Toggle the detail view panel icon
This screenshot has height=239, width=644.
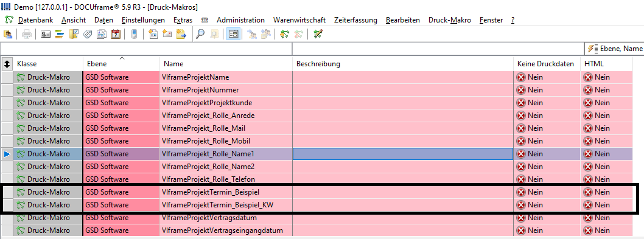coord(233,34)
